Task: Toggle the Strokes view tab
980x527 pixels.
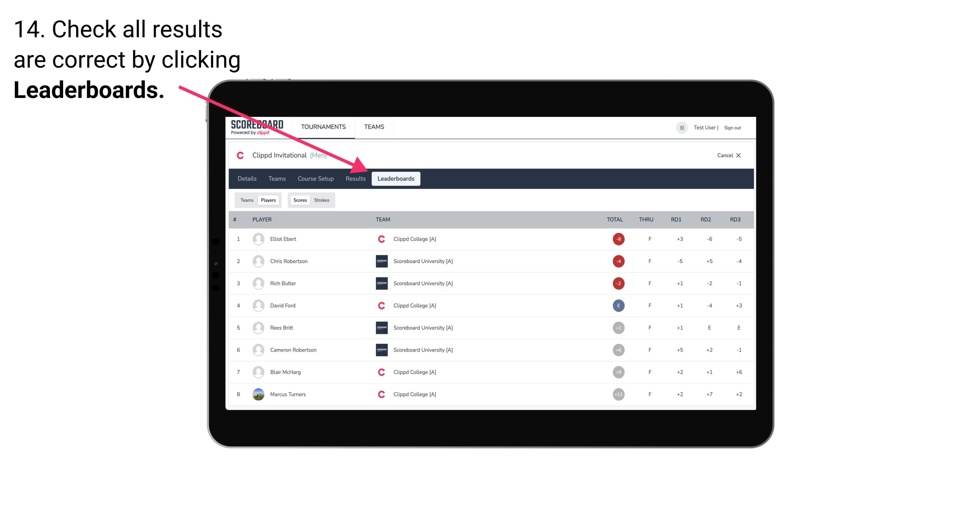Action: tap(323, 200)
